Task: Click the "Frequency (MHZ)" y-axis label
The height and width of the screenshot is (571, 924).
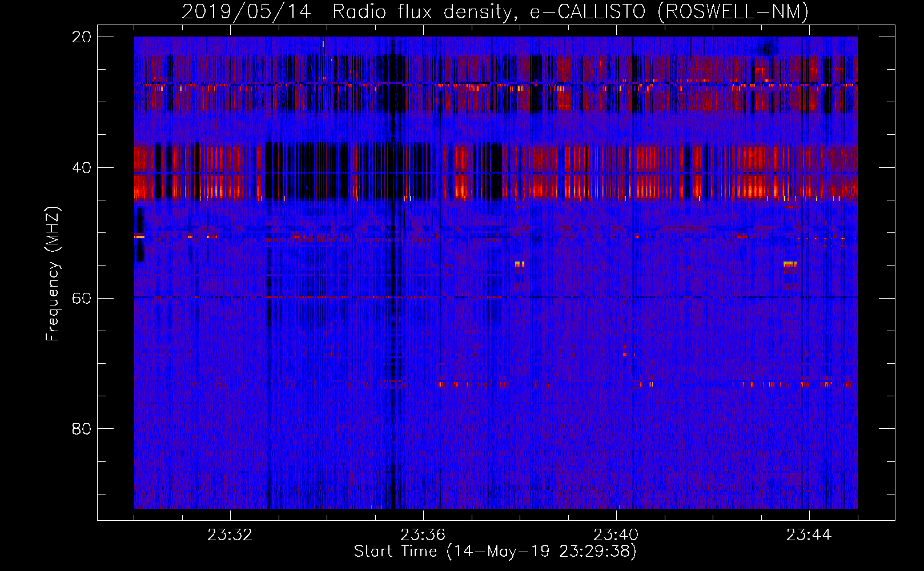Action: [53, 274]
